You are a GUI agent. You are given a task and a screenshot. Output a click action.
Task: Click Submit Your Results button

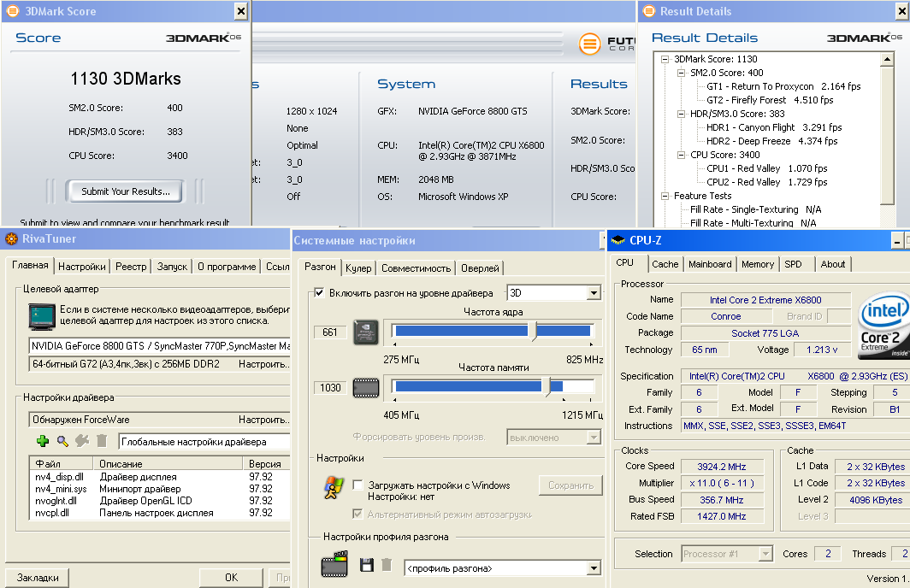coord(126,191)
